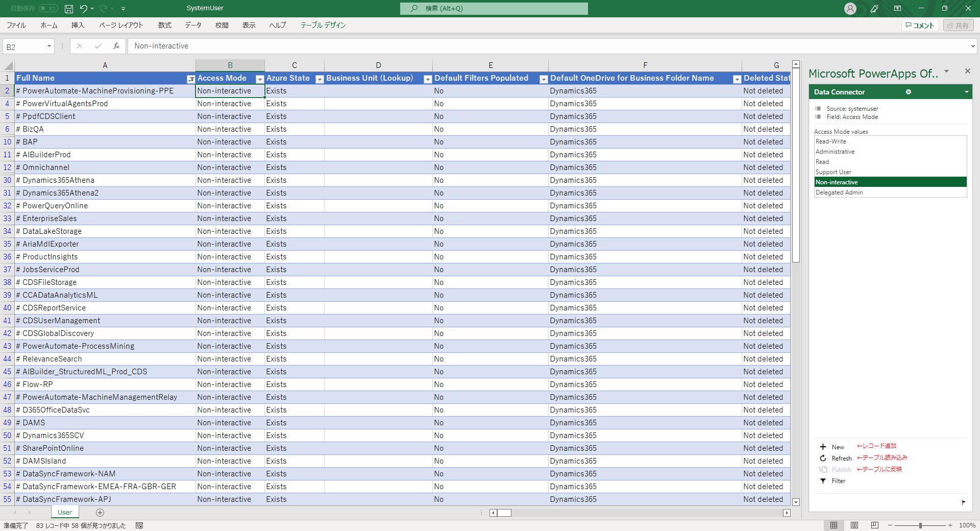Screen dimensions: 980x531
Task: Select Administrative access mode value
Action: point(890,152)
